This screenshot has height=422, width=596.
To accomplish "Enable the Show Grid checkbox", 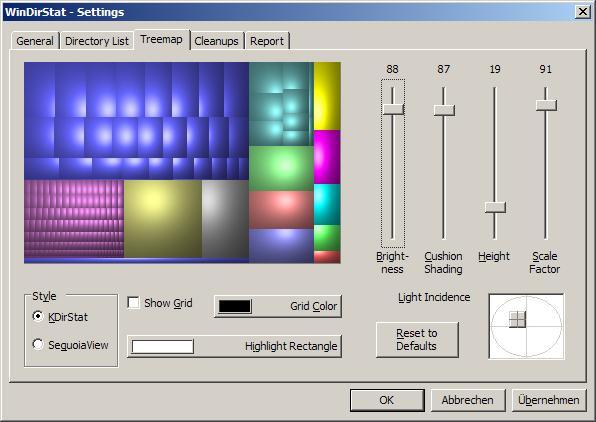I will (133, 303).
